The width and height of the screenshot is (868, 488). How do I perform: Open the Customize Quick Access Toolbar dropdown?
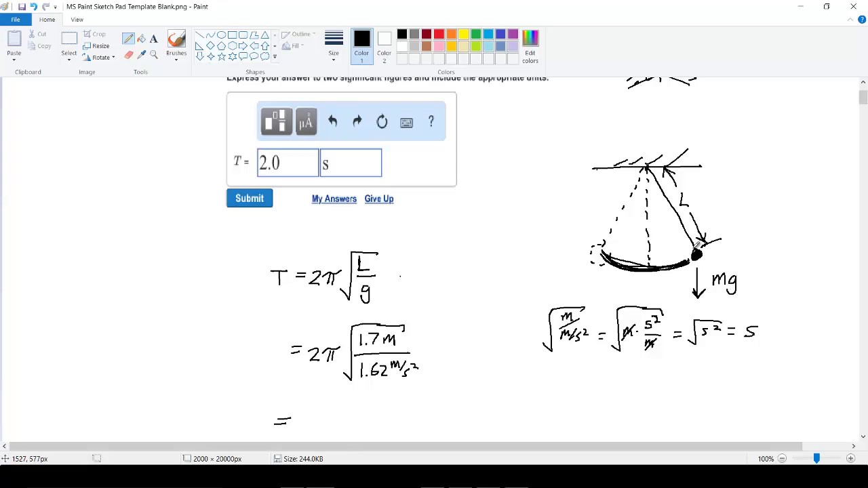point(55,7)
